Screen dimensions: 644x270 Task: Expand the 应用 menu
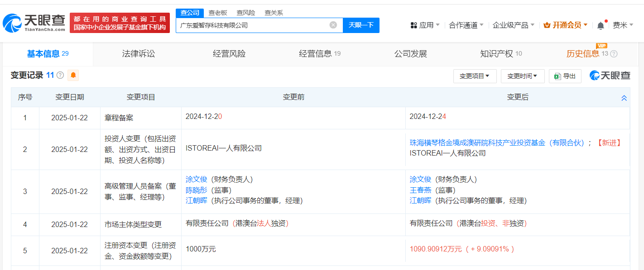(425, 25)
